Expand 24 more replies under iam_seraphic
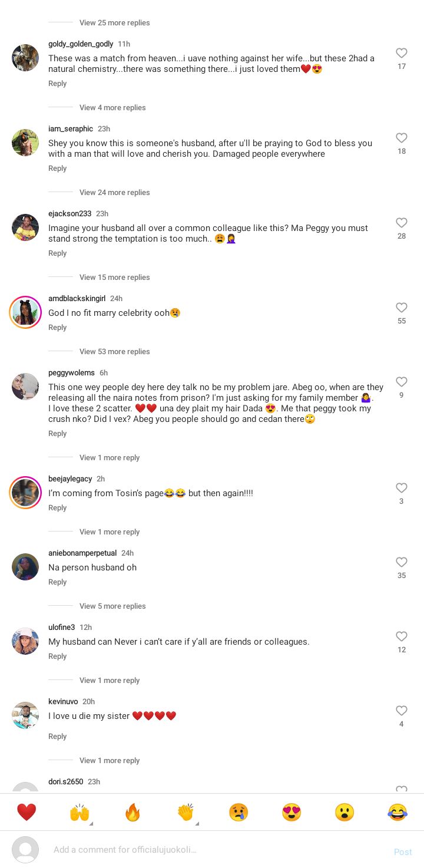424x868 pixels. click(114, 193)
